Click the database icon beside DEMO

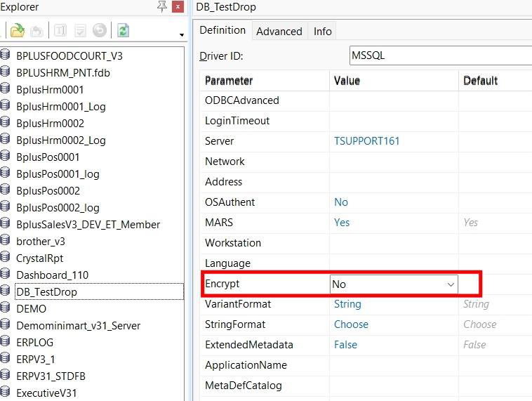click(x=5, y=308)
